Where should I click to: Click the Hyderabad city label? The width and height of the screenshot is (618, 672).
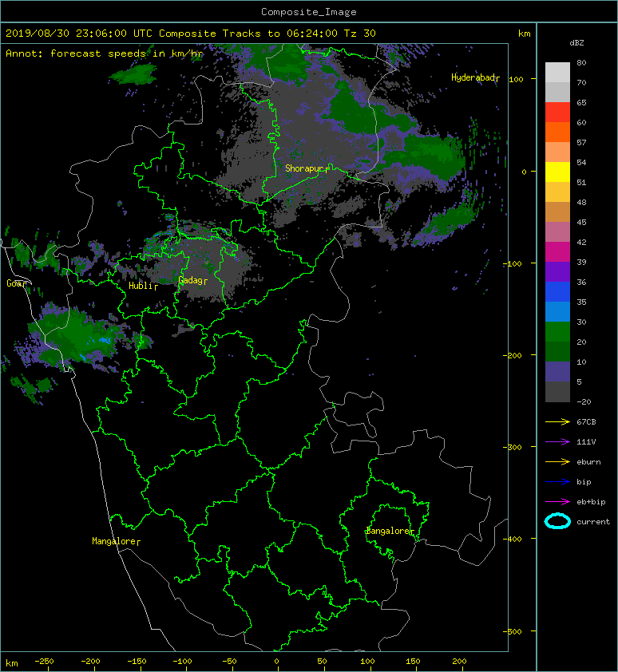pyautogui.click(x=473, y=77)
